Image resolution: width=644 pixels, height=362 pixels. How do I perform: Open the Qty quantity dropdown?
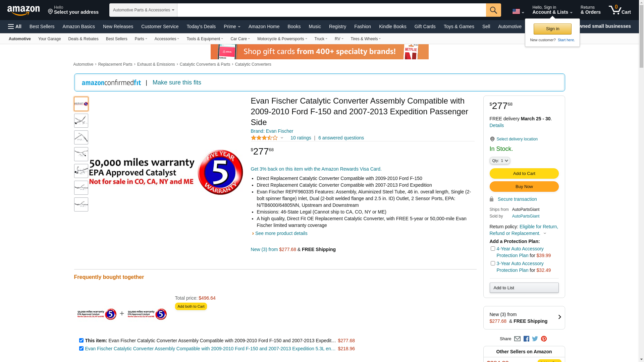(x=499, y=161)
